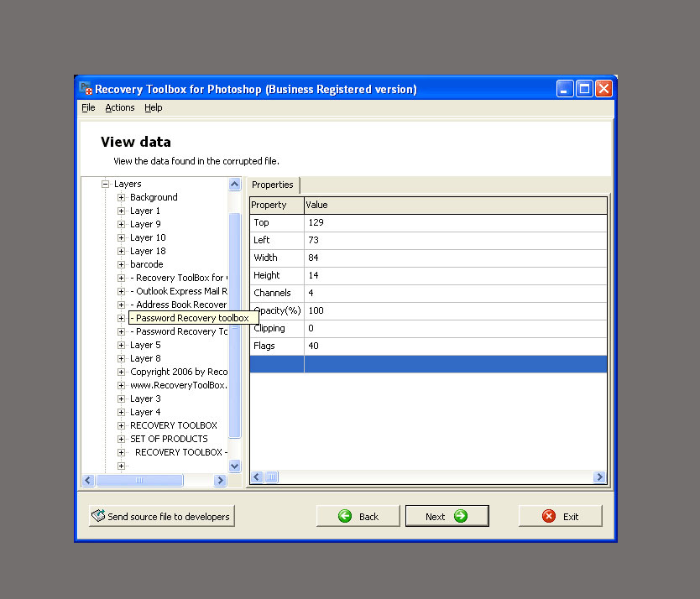Click the Recovery Toolbox app icon in title bar
700x599 pixels.
pyautogui.click(x=86, y=88)
